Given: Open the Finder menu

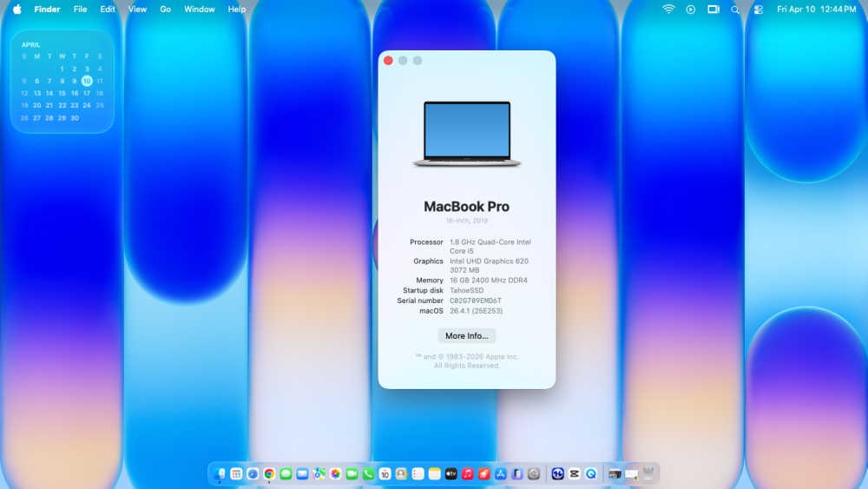Looking at the screenshot, I should 47,9.
